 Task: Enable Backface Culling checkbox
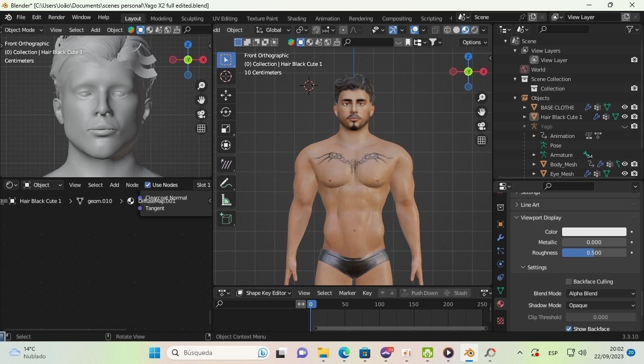(x=569, y=282)
